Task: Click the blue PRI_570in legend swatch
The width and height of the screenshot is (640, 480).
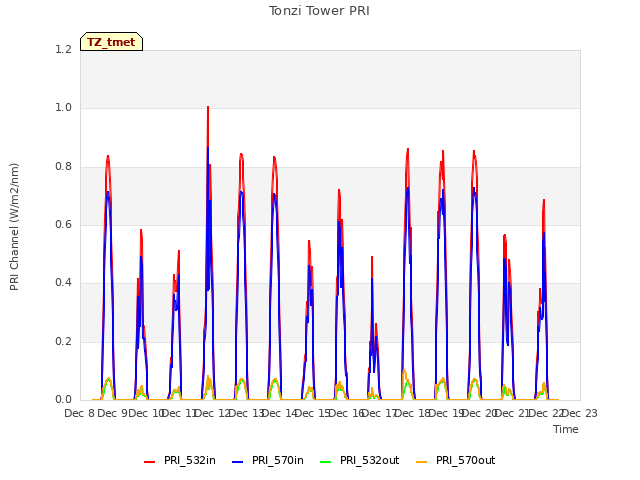Action: [238, 462]
